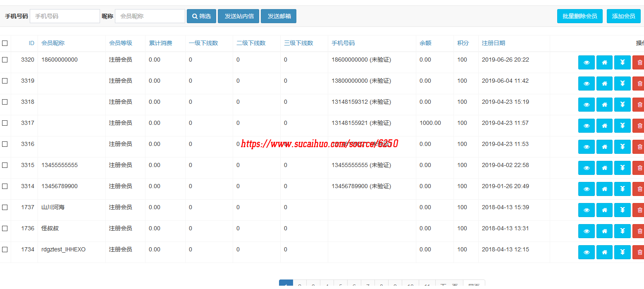
Task: Click the 批量删除会员 bulk delete button
Action: click(580, 16)
